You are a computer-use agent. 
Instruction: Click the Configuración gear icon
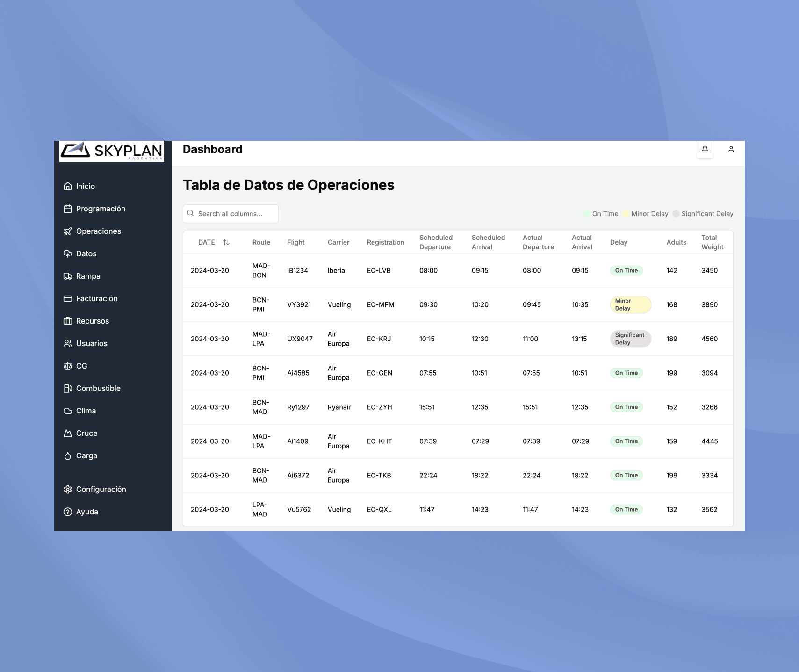(68, 489)
